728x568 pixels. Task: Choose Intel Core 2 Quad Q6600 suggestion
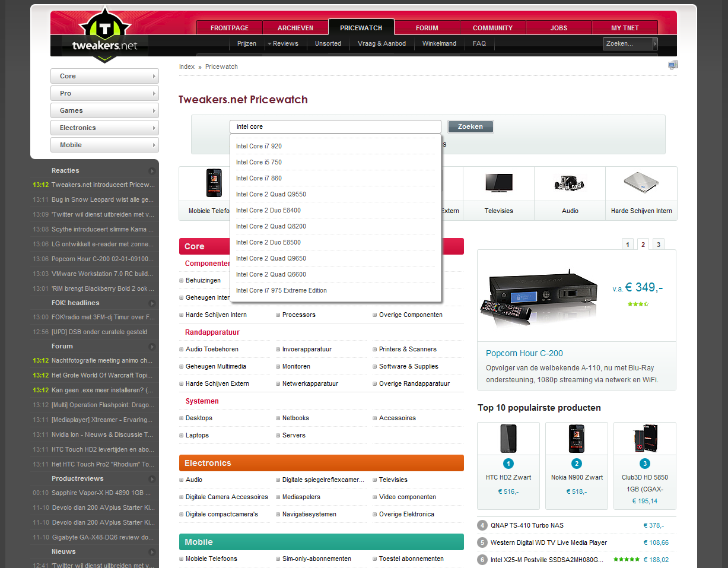[x=335, y=274]
